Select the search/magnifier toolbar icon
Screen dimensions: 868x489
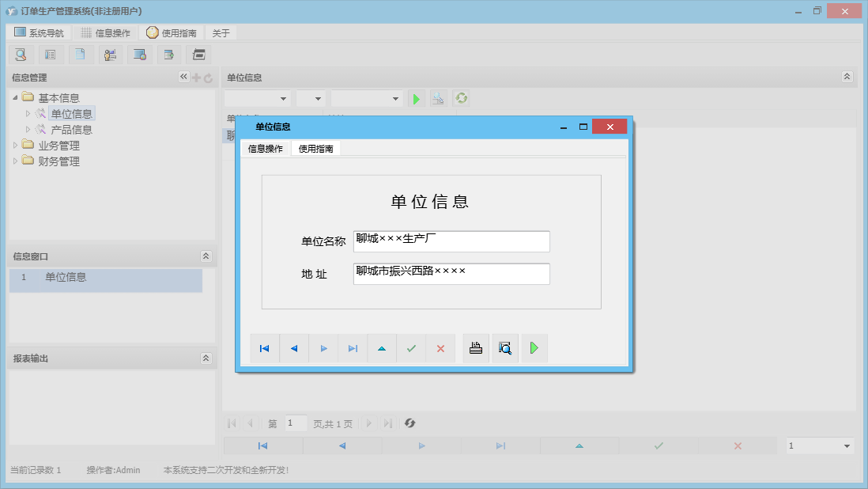(x=21, y=55)
